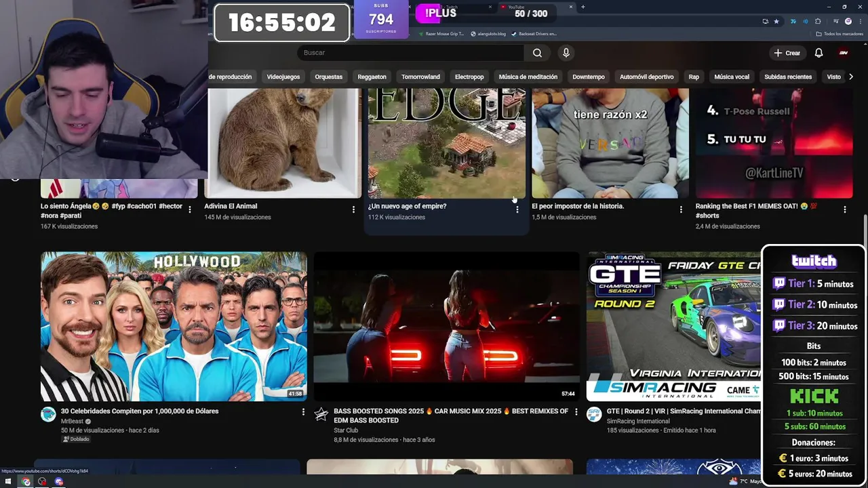Select the Música de meditación chip
Screen dimensions: 868x488
tap(528, 77)
